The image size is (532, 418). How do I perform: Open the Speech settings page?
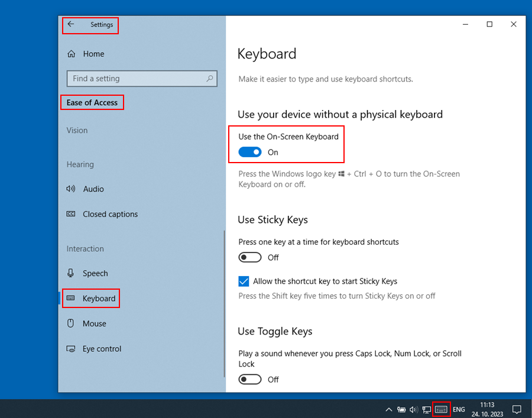click(x=87, y=274)
